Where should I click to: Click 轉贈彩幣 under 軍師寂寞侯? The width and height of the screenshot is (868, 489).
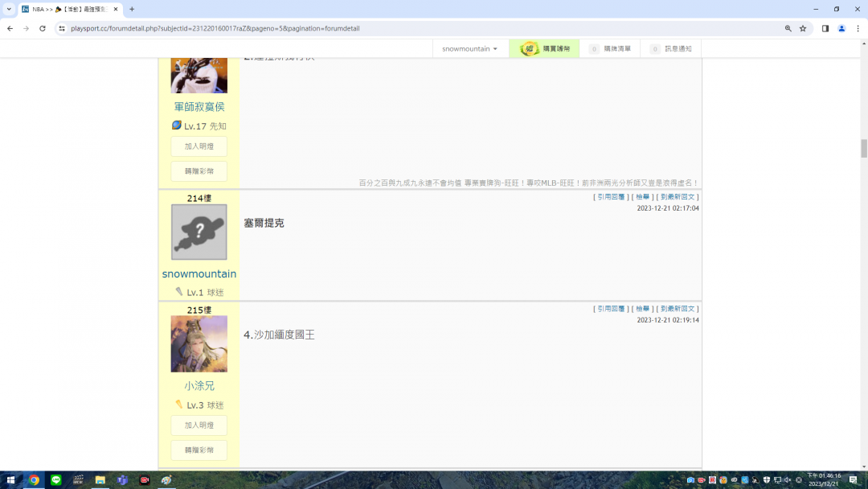tap(199, 171)
